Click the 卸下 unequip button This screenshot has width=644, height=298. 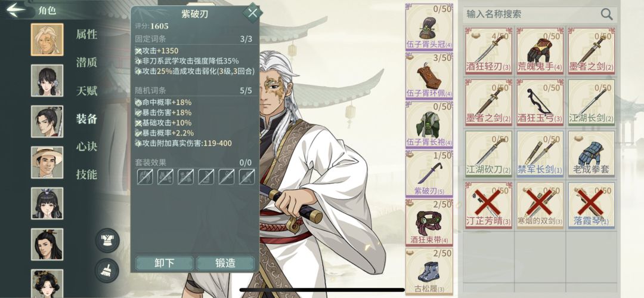[x=165, y=263]
